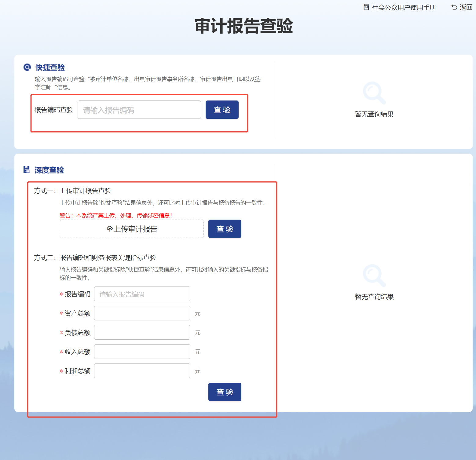This screenshot has height=460, width=476.
Task: Go back using the 返回 link
Action: click(x=466, y=7)
